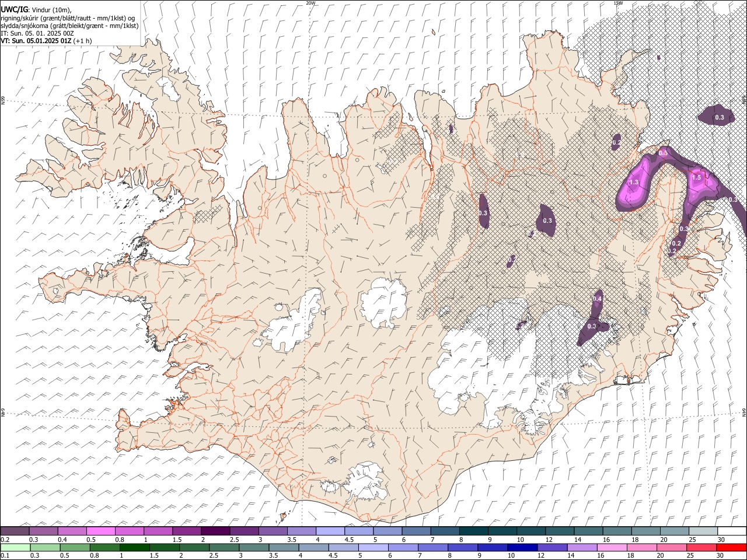Click the 15W longitude label
The width and height of the screenshot is (747, 560).
click(x=618, y=3)
